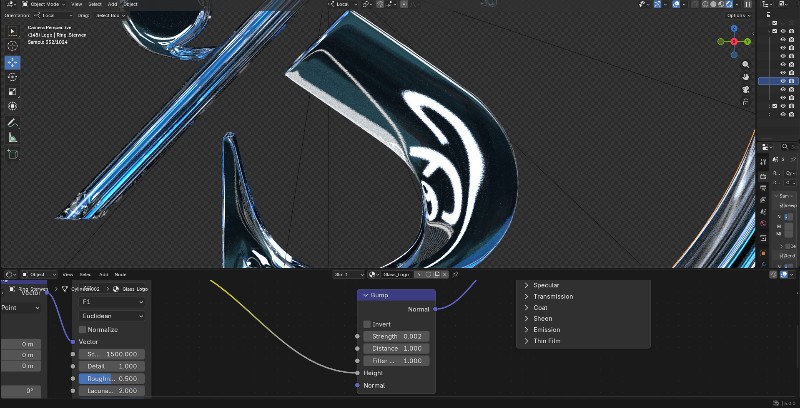The height and width of the screenshot is (408, 800).
Task: Activate the Rotate tool
Action: (12, 77)
